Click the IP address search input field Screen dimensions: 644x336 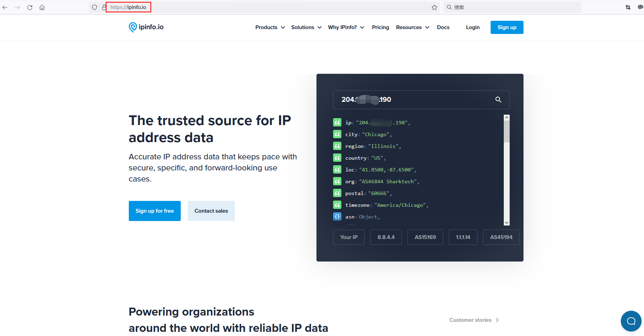pyautogui.click(x=421, y=100)
